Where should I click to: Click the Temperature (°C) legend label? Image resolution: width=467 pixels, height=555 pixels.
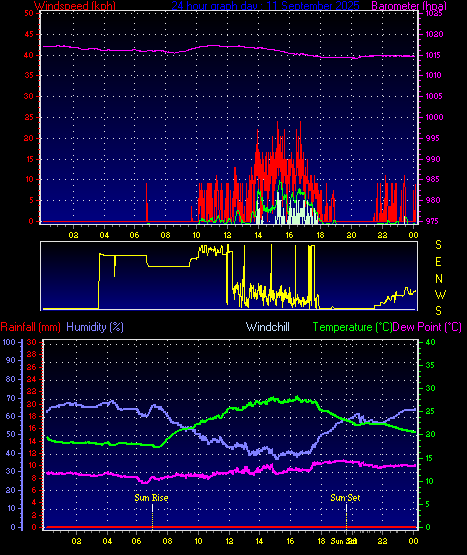(x=352, y=327)
